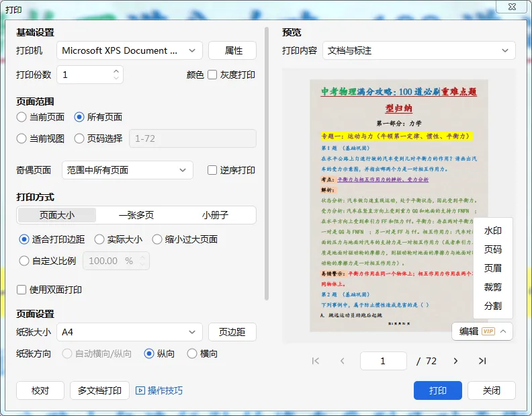Click the 校对 button
The height and width of the screenshot is (416, 532).
(40, 390)
